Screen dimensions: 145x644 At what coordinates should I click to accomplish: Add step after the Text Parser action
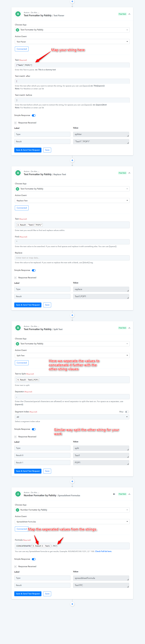pos(72,160)
